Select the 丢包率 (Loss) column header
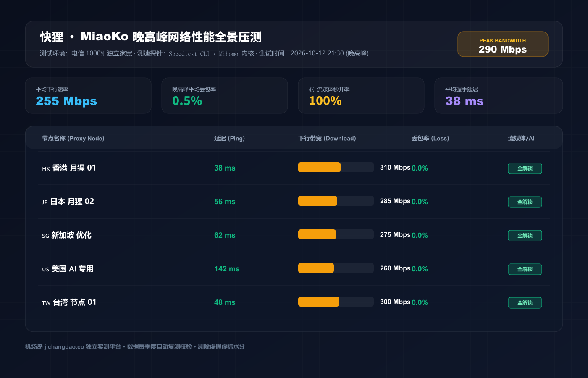Screen dimensions: 588x378 pyautogui.click(x=430, y=138)
